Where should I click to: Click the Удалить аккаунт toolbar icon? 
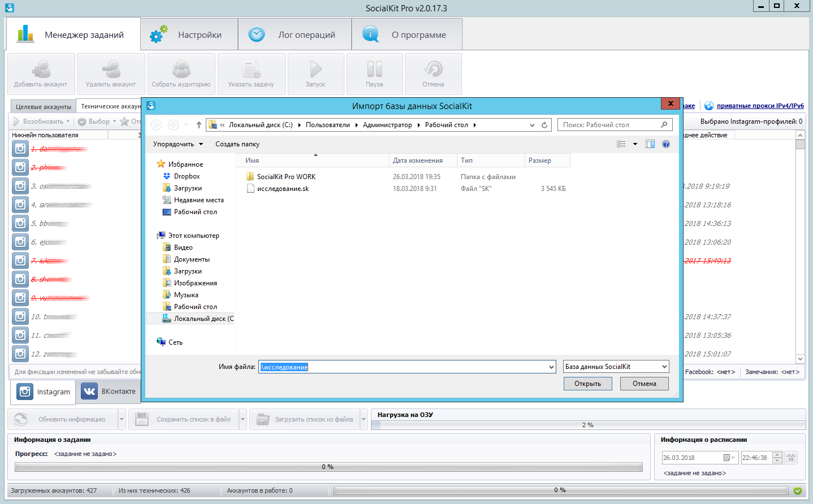pyautogui.click(x=111, y=73)
